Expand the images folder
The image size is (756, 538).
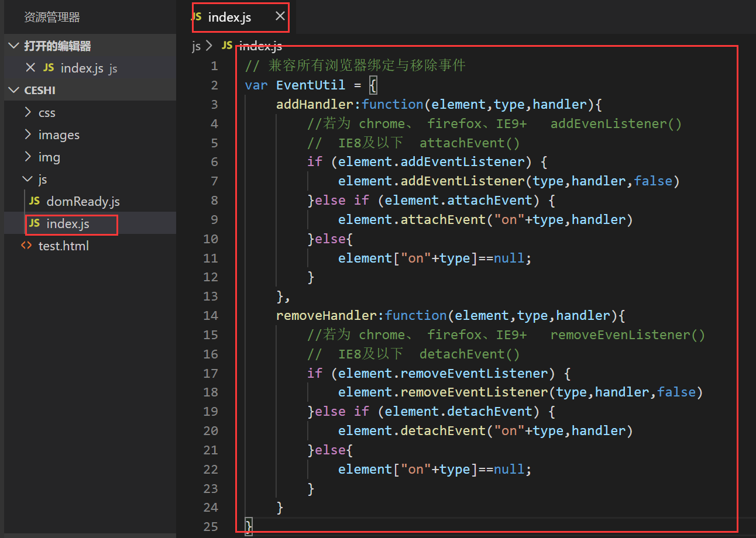(28, 134)
